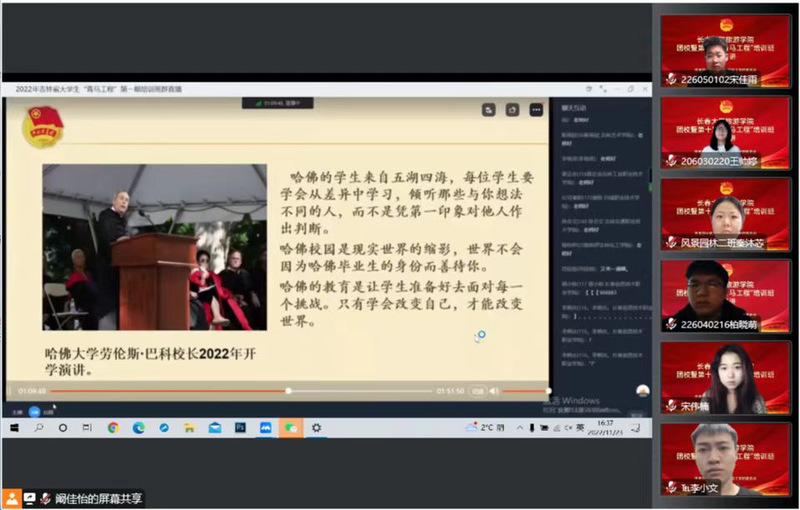Screen dimensions: 800x510
Task: Click the muted microphone icon on 王帅哆's tile
Action: coord(671,161)
